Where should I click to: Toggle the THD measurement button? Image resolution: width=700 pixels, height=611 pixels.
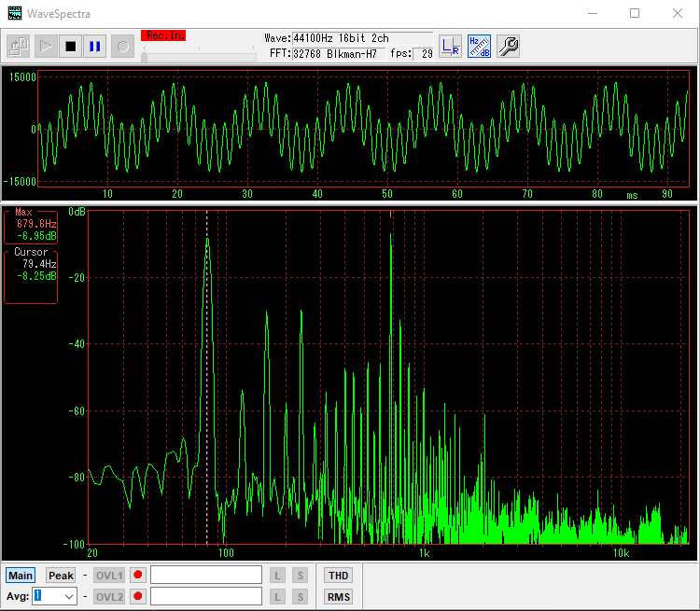338,576
